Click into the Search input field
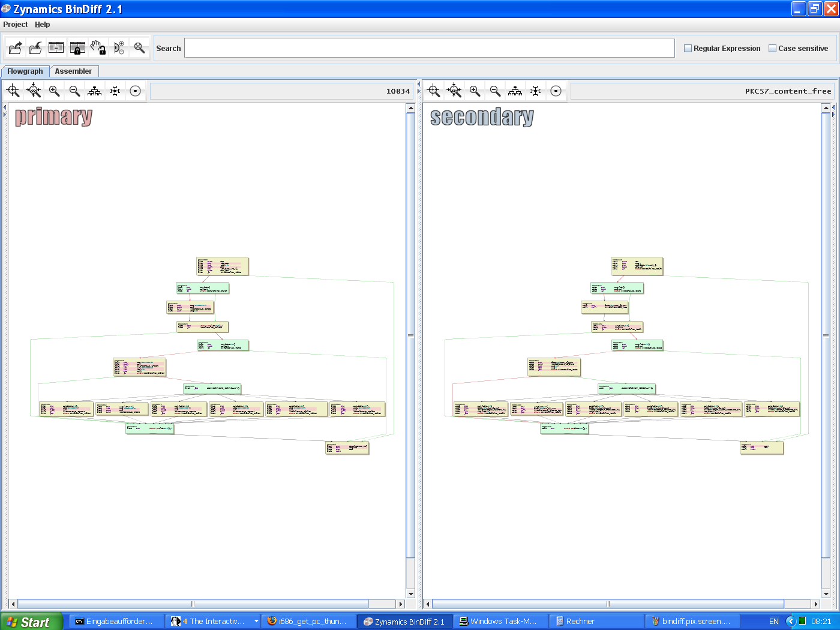This screenshot has height=630, width=840. (430, 48)
